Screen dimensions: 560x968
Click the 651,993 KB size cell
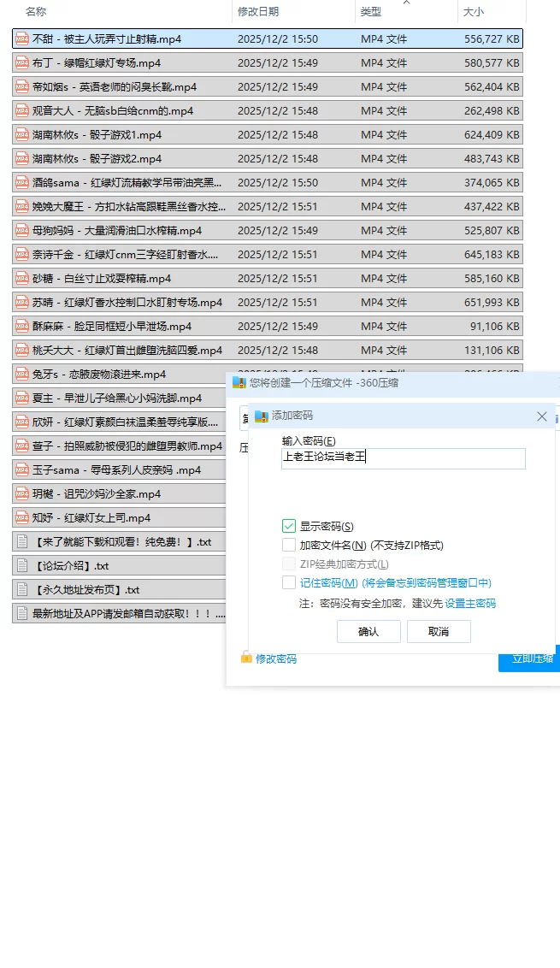(492, 303)
